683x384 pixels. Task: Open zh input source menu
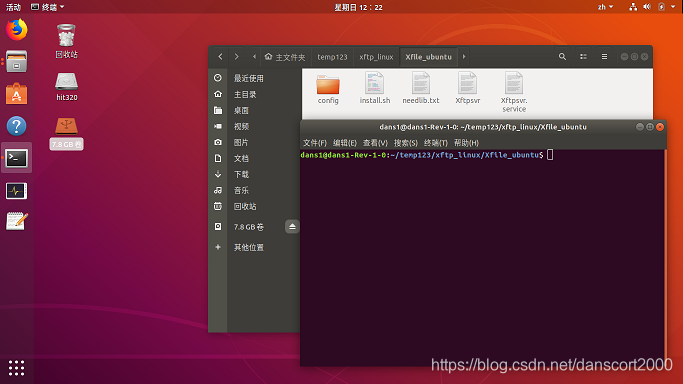tap(605, 7)
